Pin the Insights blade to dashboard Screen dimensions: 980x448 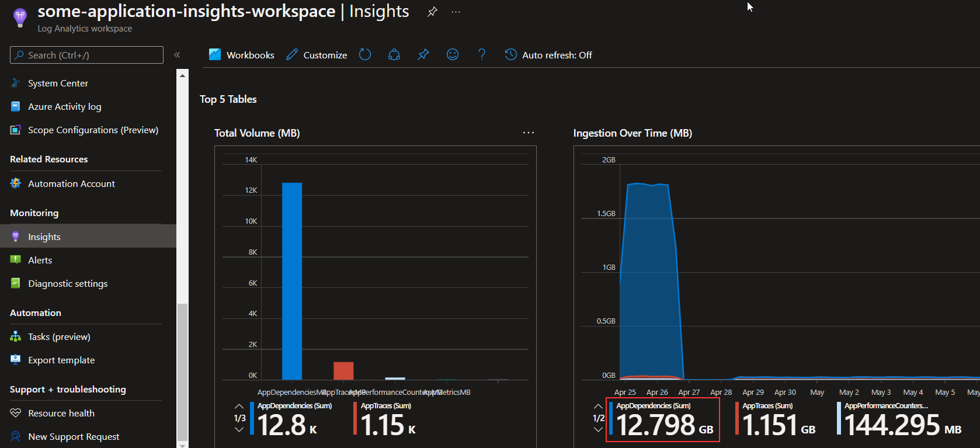pyautogui.click(x=432, y=12)
